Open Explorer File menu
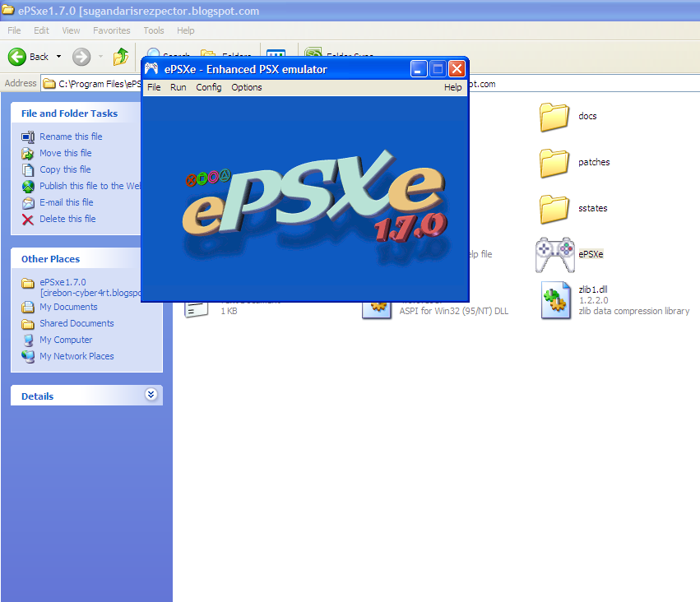The width and height of the screenshot is (700, 602). click(14, 30)
